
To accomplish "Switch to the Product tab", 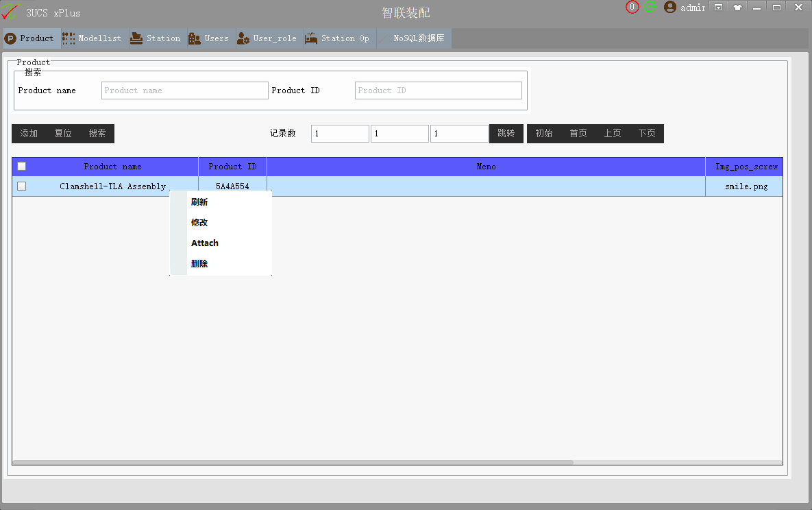I will coord(32,38).
